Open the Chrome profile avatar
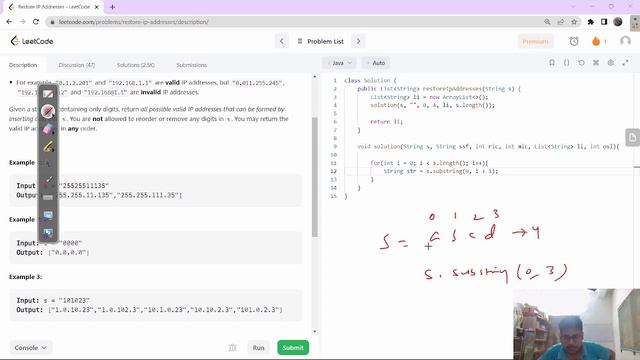Image resolution: width=640 pixels, height=360 pixels. [618, 22]
